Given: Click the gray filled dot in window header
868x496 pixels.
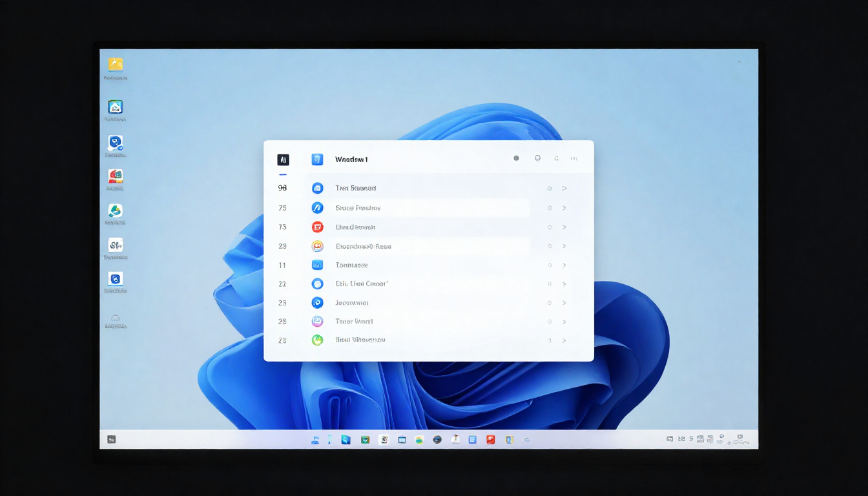Looking at the screenshot, I should pos(516,158).
